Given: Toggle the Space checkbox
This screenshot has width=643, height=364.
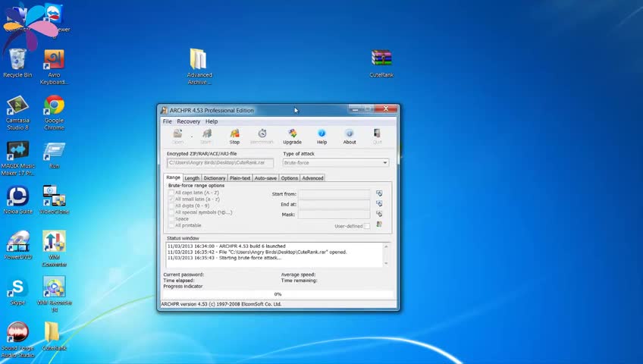Looking at the screenshot, I should pyautogui.click(x=171, y=218).
